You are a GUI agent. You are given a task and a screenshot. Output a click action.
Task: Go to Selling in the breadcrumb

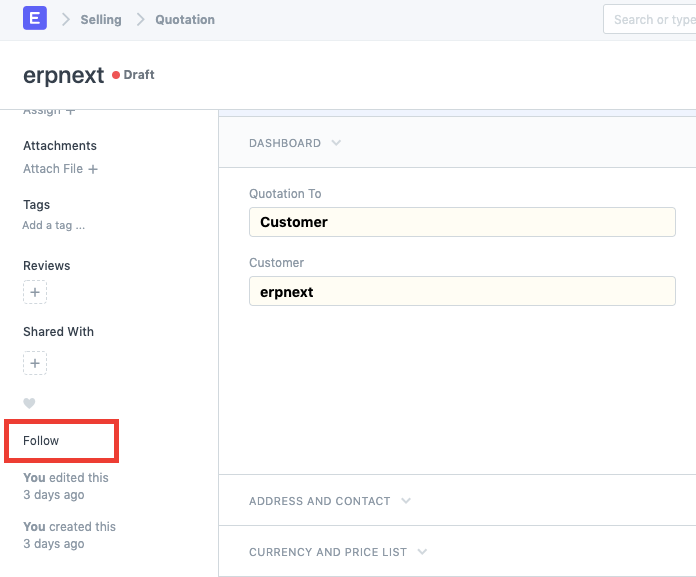tap(101, 20)
